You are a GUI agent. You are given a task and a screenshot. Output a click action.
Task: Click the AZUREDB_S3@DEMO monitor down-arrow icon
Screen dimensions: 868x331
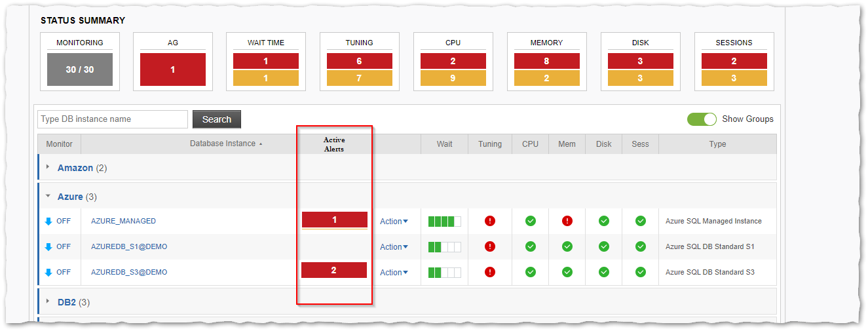(48, 273)
